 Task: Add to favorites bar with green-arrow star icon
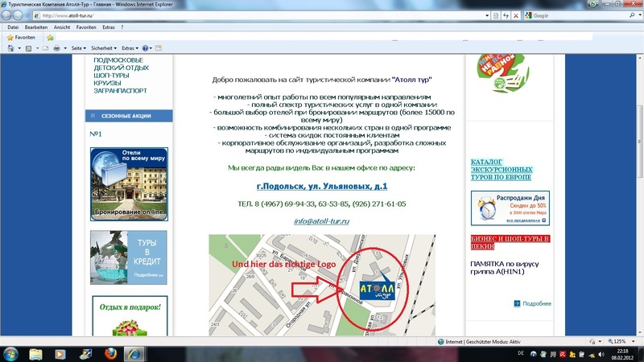coord(50,38)
